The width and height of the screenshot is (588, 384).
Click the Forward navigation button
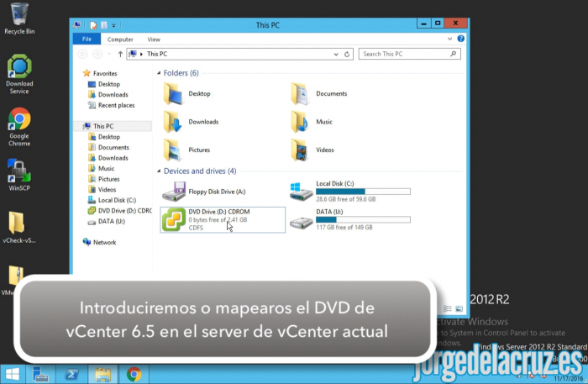(97, 54)
